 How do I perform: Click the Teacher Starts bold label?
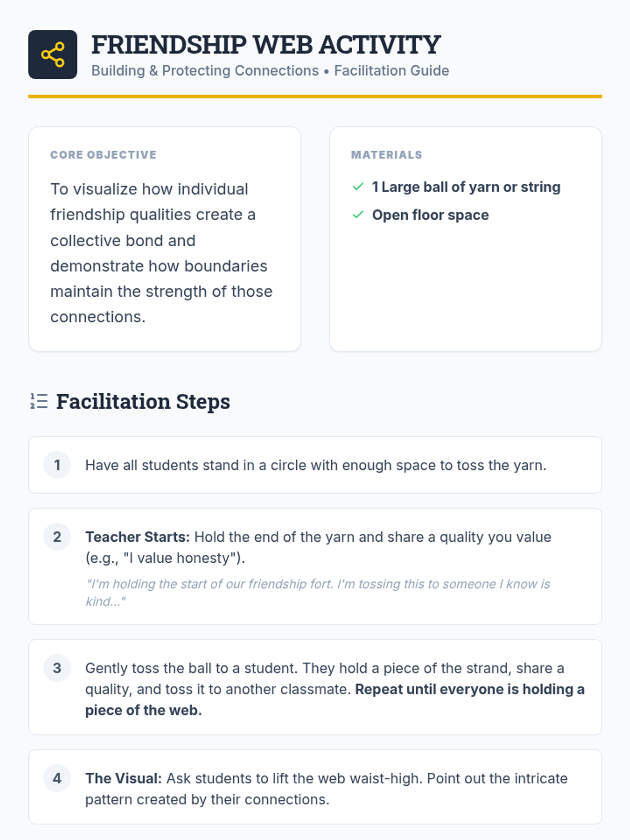click(x=138, y=537)
